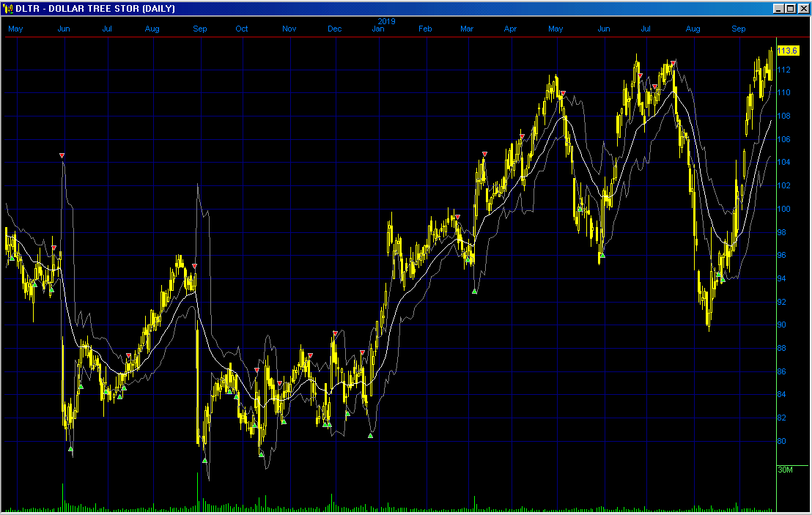The height and width of the screenshot is (515, 812).
Task: Click the 30M volume scale label
Action: pos(785,470)
